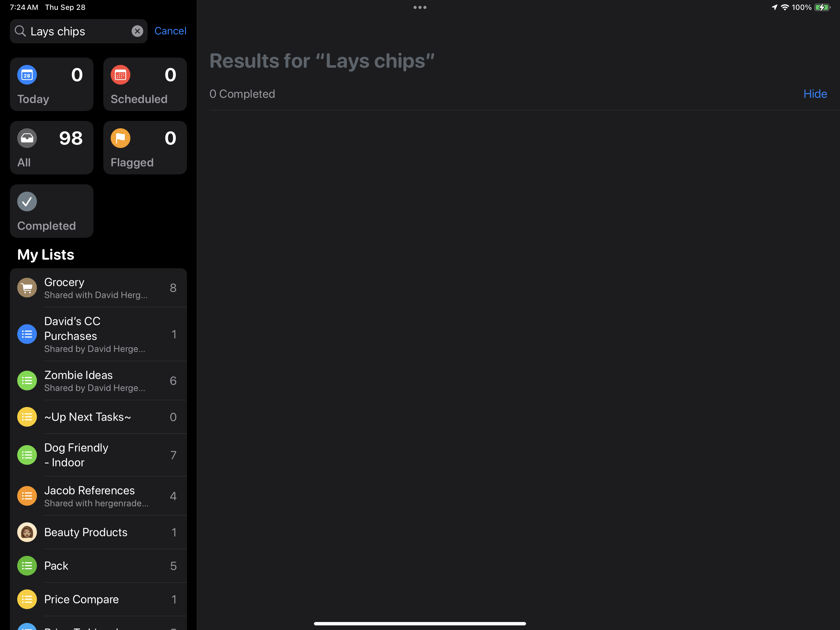Image resolution: width=840 pixels, height=630 pixels.
Task: Select the Dog Friendly - Indoor list
Action: pyautogui.click(x=98, y=455)
